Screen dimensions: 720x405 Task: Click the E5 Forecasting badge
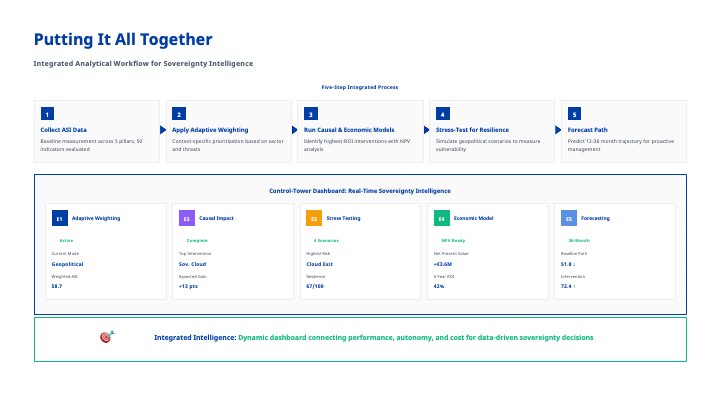coord(568,218)
